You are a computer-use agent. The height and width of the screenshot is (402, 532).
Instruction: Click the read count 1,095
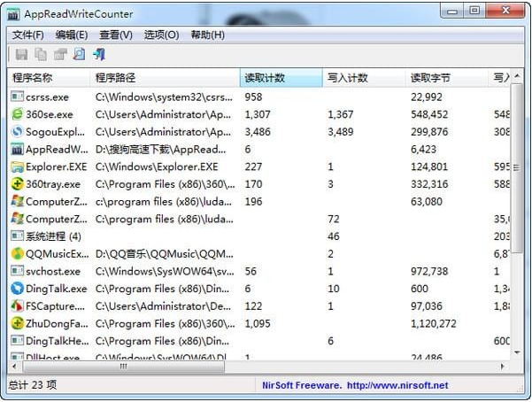[258, 323]
